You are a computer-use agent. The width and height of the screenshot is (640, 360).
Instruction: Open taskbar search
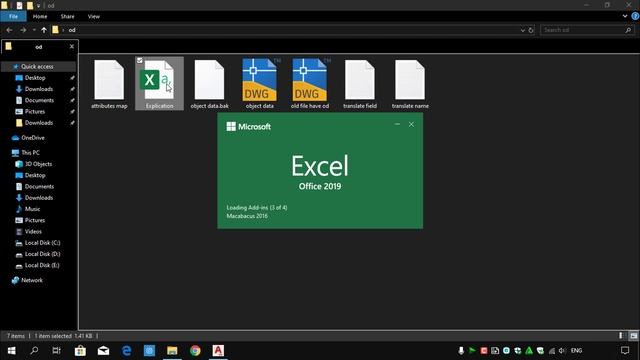[x=34, y=351]
